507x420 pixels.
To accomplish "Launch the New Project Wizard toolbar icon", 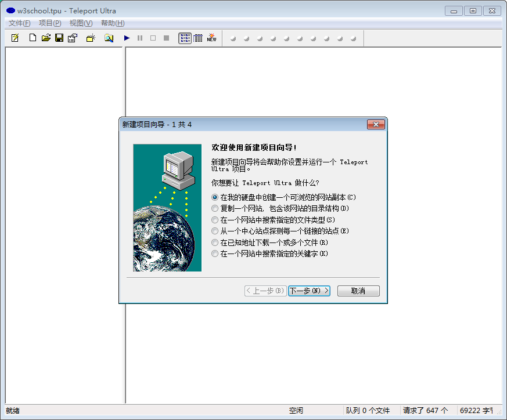I will [x=15, y=38].
